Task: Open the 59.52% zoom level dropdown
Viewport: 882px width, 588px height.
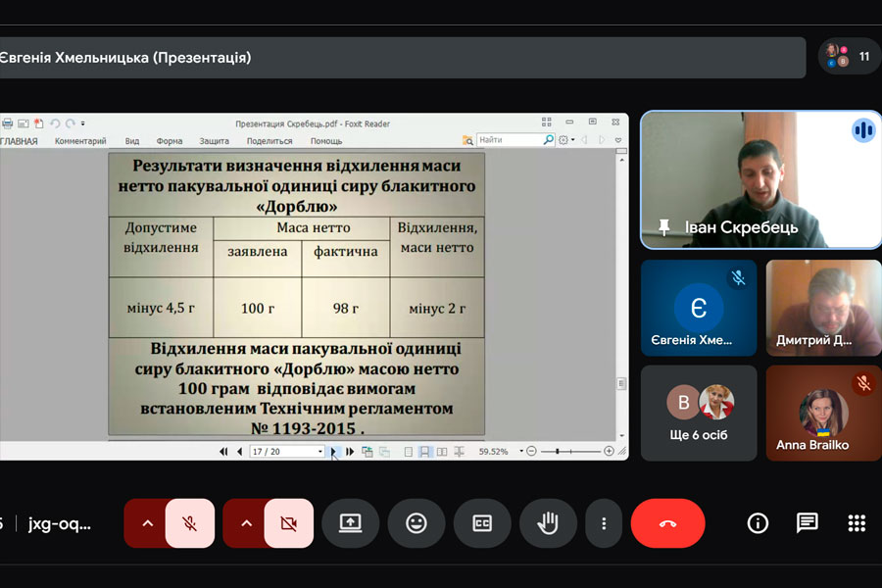Action: coord(521,451)
